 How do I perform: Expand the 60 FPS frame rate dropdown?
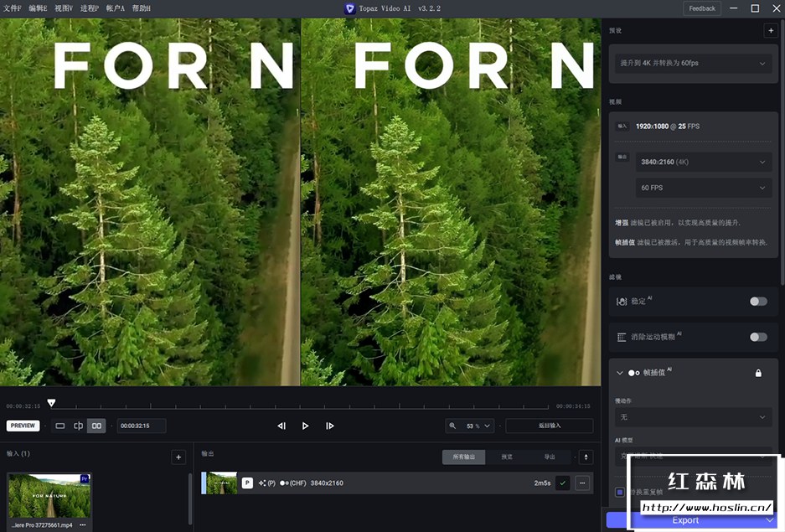[703, 188]
